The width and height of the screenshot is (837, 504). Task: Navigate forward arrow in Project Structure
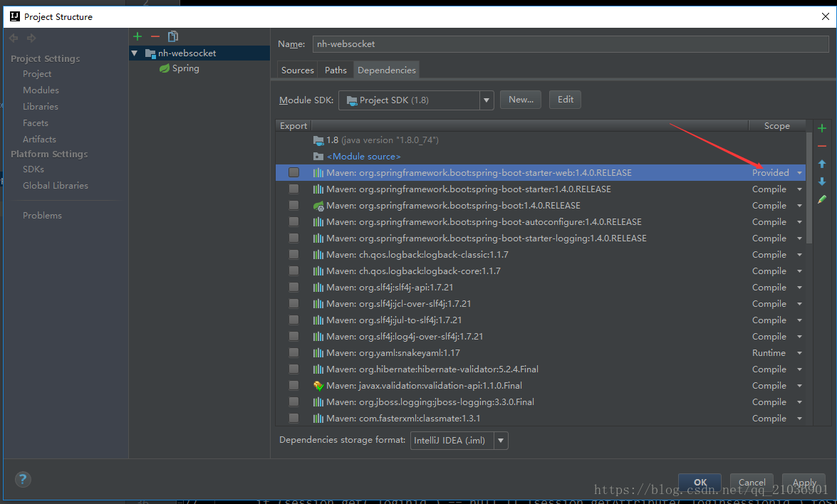(31, 38)
